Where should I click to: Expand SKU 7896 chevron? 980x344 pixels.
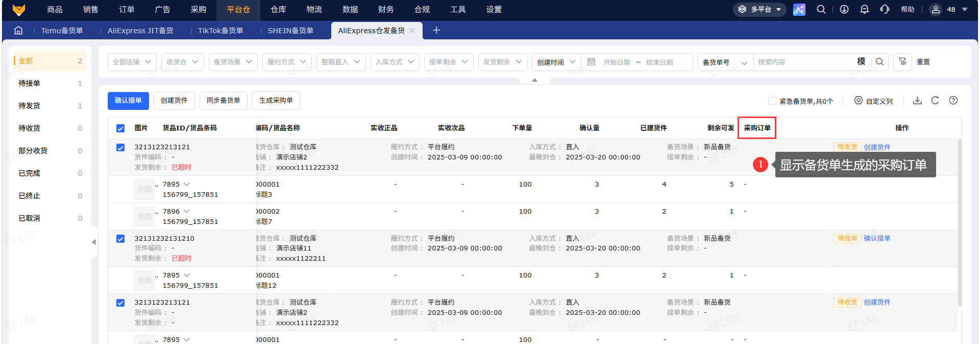pos(186,212)
